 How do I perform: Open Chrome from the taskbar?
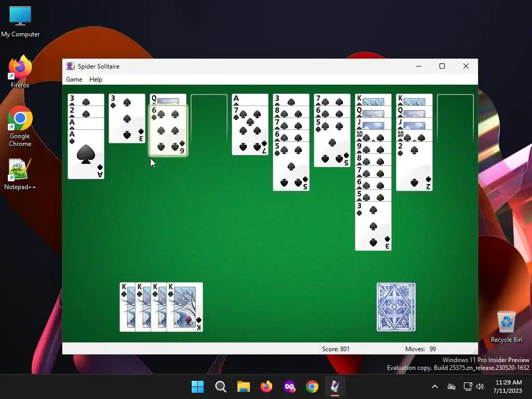(312, 387)
